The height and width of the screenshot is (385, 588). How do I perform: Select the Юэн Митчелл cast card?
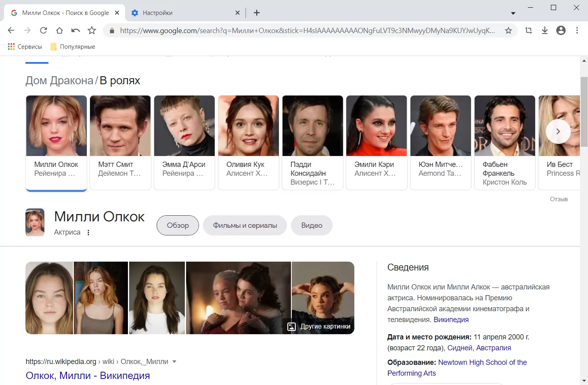[x=441, y=143]
